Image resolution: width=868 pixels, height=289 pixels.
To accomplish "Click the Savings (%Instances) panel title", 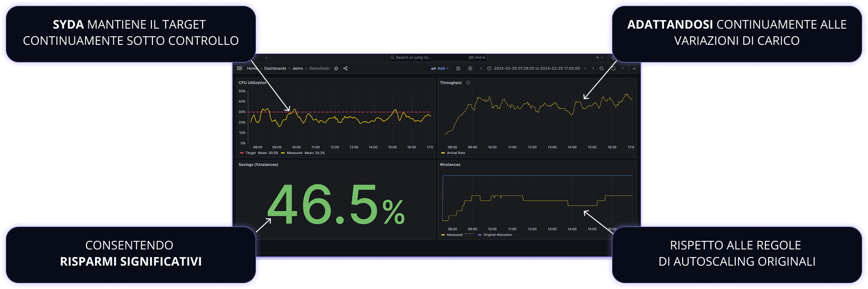I will pos(258,165).
